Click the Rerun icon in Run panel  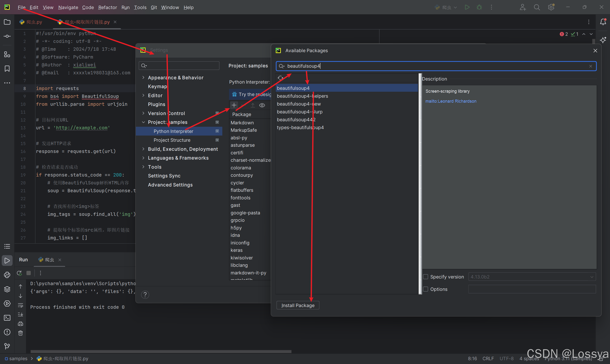click(19, 273)
